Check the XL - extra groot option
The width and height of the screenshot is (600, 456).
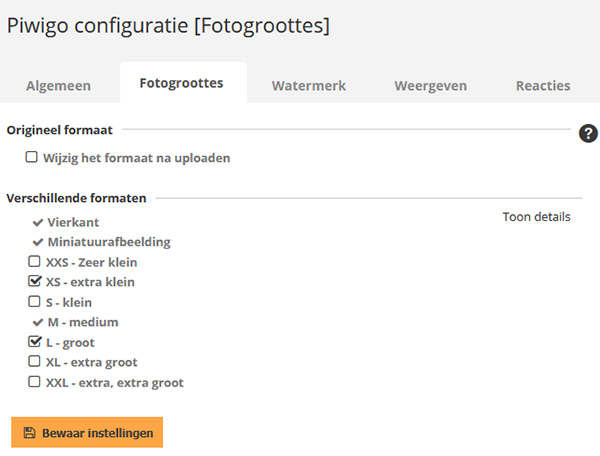click(34, 361)
